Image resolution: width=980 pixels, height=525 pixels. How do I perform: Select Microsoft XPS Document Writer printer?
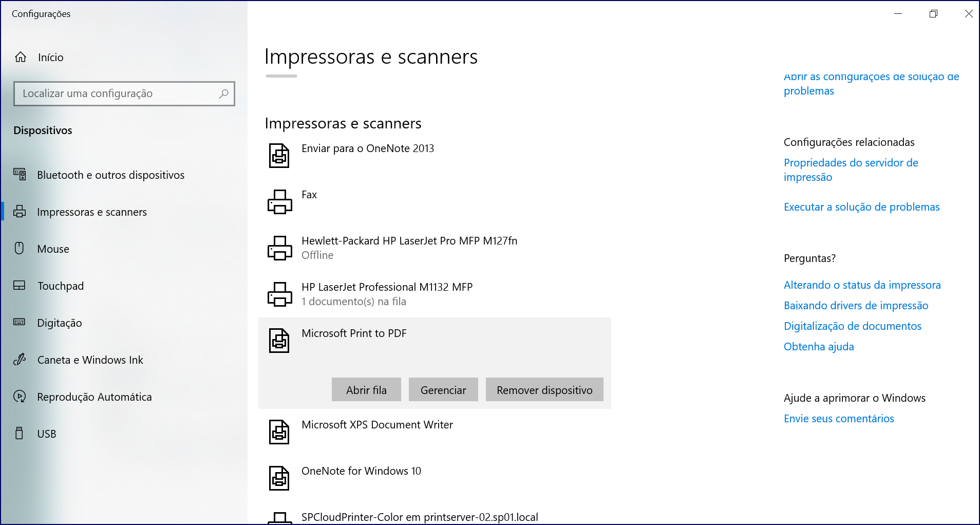coord(377,425)
